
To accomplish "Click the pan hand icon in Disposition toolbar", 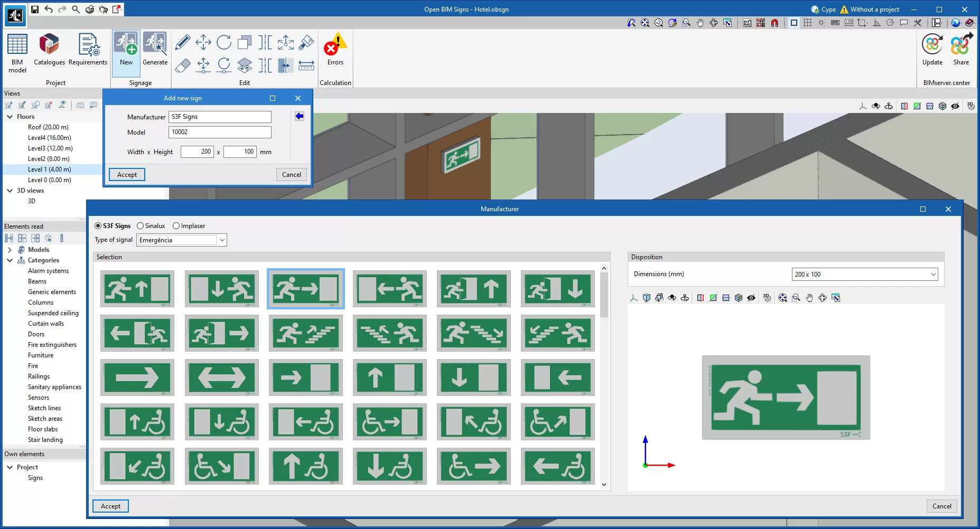I will coord(809,298).
